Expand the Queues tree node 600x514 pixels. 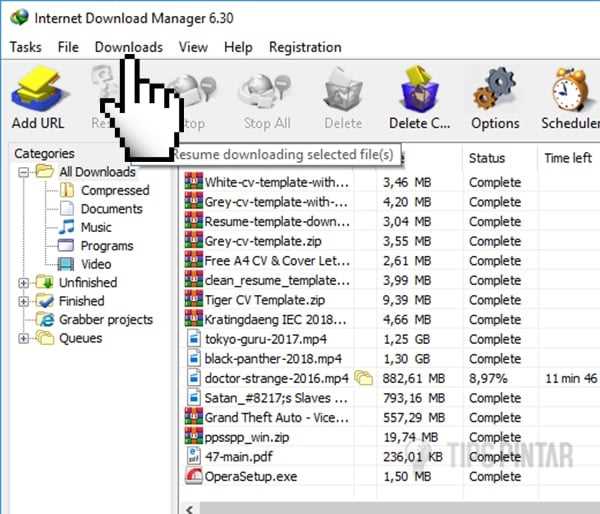(x=23, y=338)
